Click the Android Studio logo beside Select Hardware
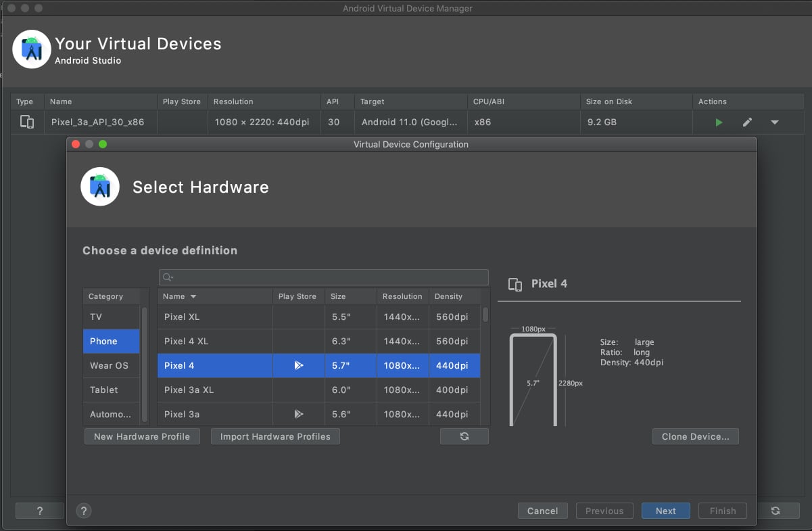812x531 pixels. [x=100, y=187]
